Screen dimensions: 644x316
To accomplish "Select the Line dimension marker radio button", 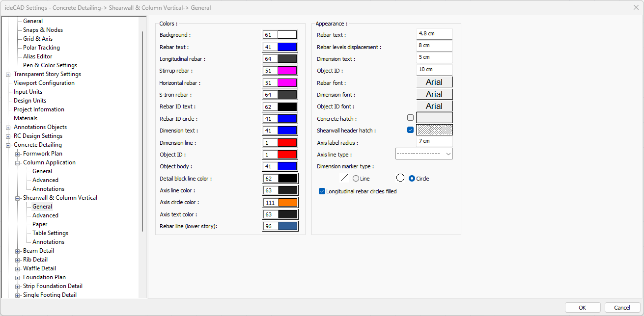I will (356, 179).
